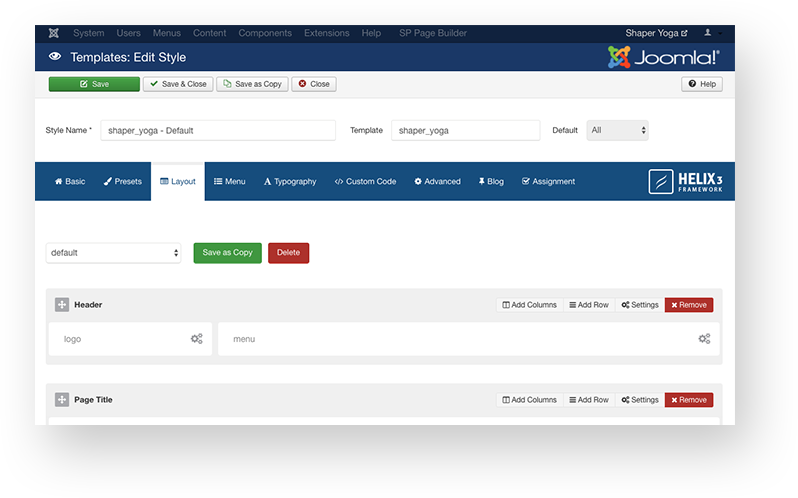The image size is (798, 498).
Task: Click Page Title row move handle icon
Action: point(61,400)
